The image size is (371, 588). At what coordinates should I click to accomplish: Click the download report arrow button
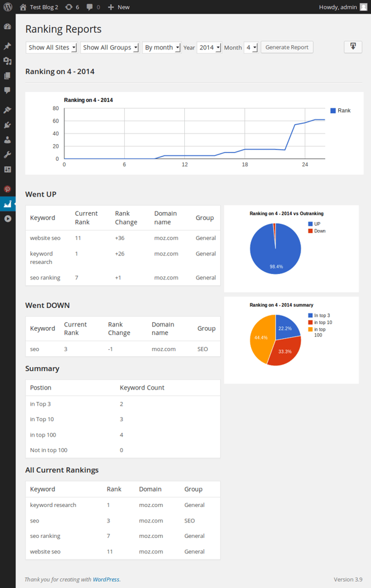coord(352,47)
